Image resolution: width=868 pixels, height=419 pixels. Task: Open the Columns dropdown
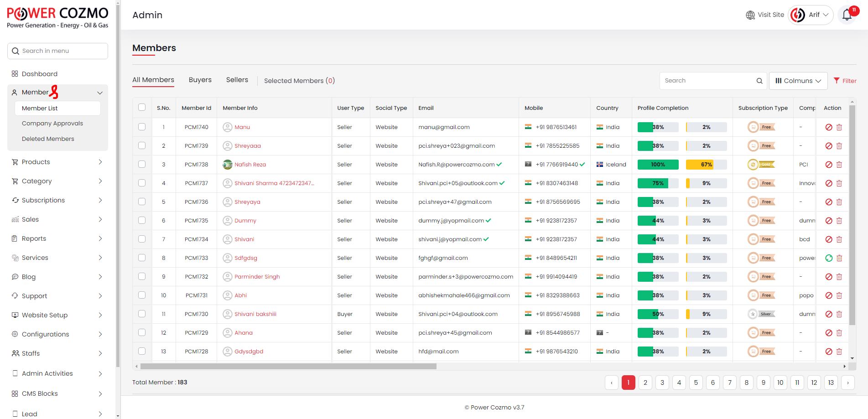798,81
